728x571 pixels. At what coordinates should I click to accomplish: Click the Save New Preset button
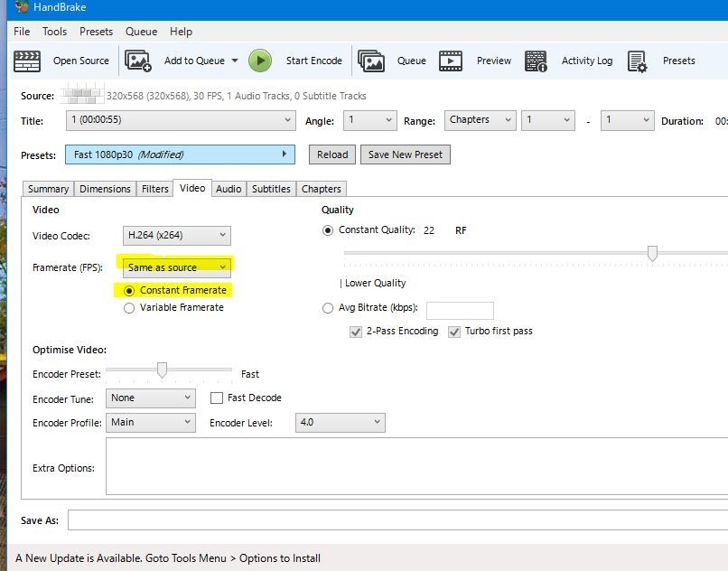tap(406, 154)
